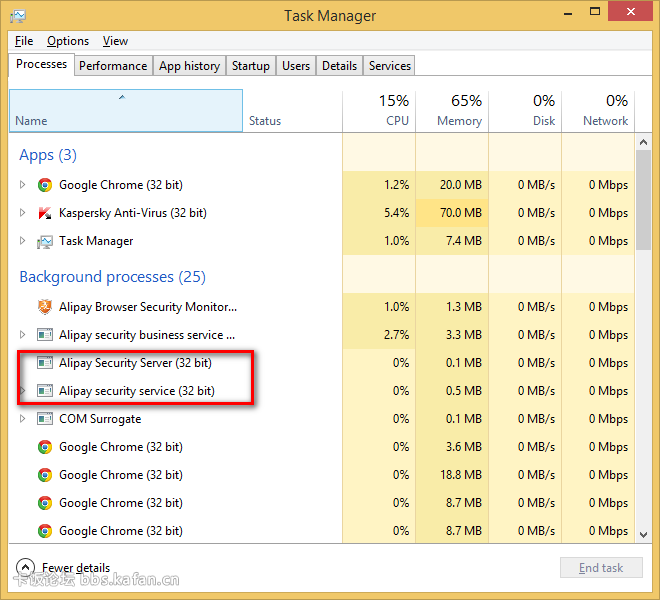
Task: Expand the Task Manager app group
Action: (x=23, y=241)
